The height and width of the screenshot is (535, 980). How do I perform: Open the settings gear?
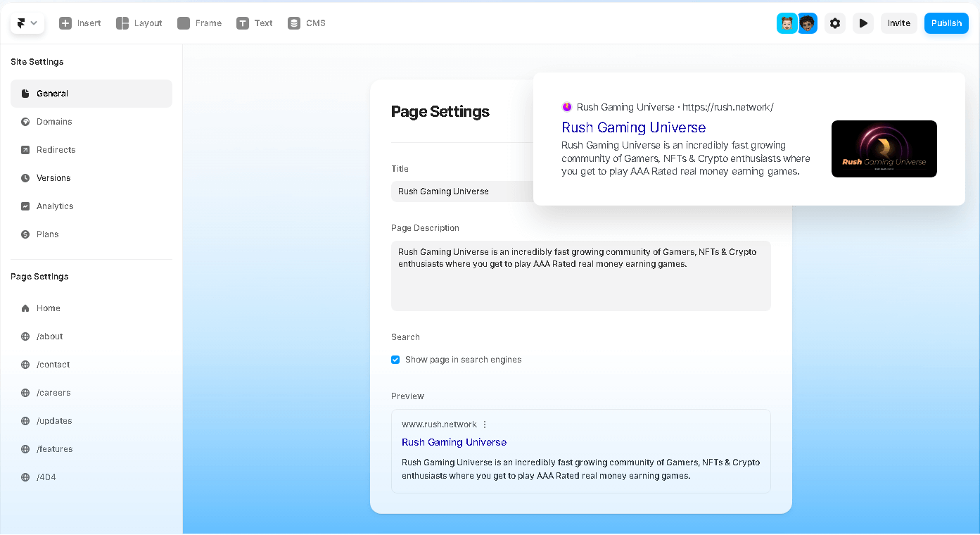pyautogui.click(x=835, y=23)
